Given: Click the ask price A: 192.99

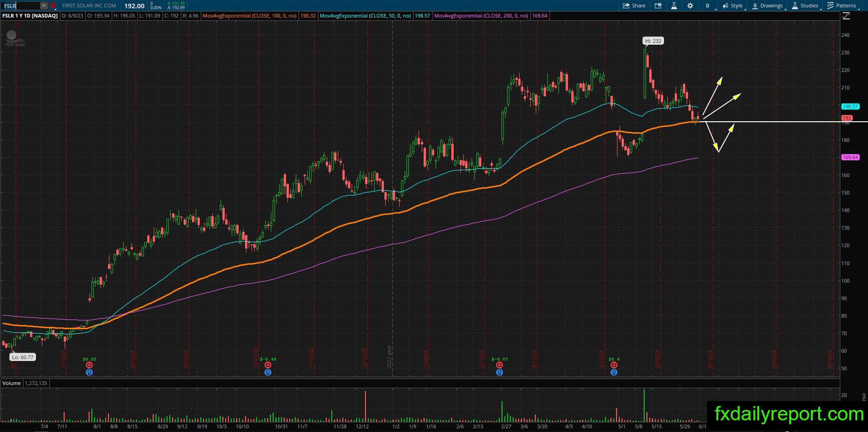Looking at the screenshot, I should pyautogui.click(x=176, y=8).
